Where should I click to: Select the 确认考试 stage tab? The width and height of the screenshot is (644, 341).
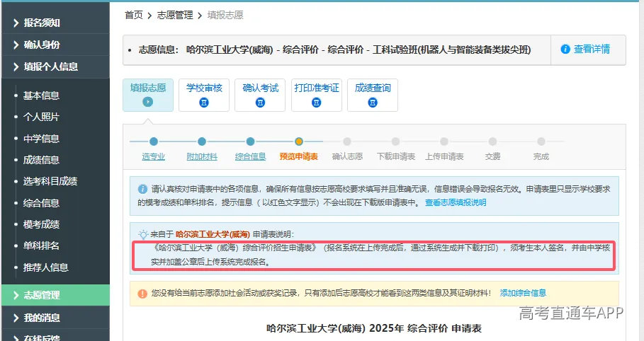coord(260,96)
